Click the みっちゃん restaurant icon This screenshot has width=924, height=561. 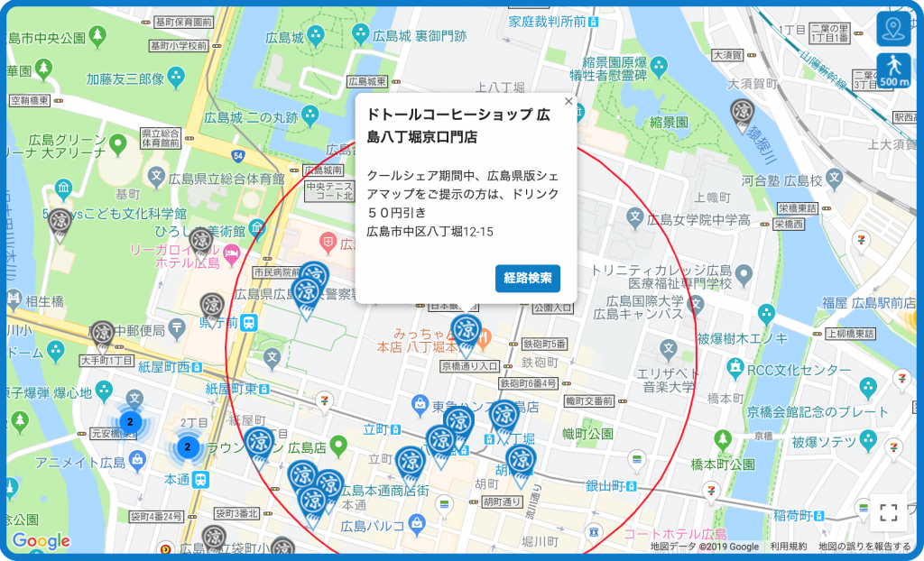(484, 338)
